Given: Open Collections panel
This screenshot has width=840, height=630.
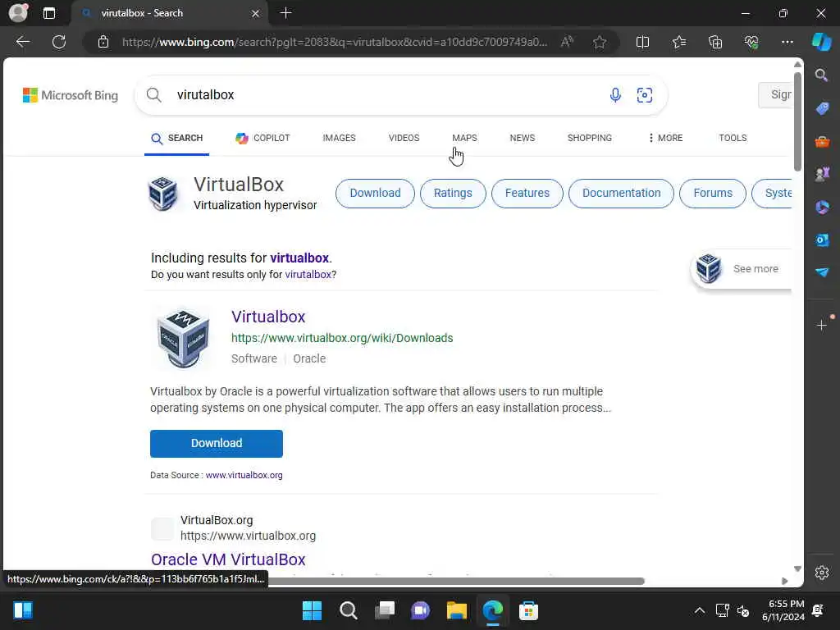Looking at the screenshot, I should 715,42.
